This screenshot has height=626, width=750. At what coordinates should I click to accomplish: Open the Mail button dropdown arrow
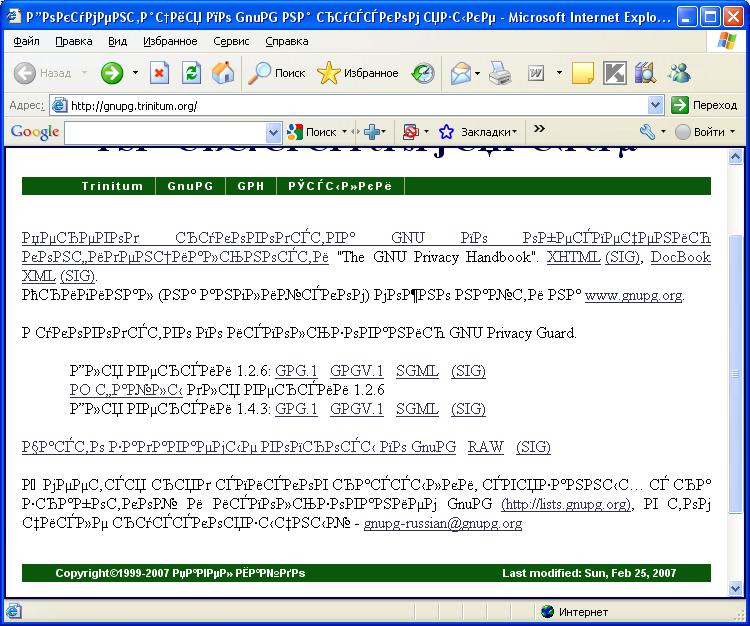point(477,73)
